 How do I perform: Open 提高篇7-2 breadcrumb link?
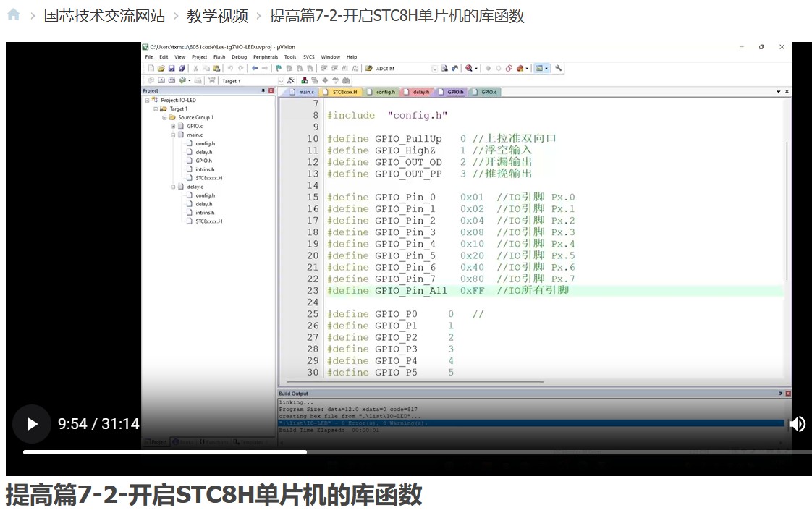pyautogui.click(x=397, y=15)
